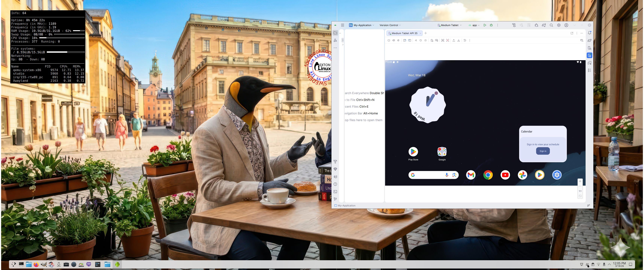
Task: Click Sign in on the Calendar widget
Action: 543,151
